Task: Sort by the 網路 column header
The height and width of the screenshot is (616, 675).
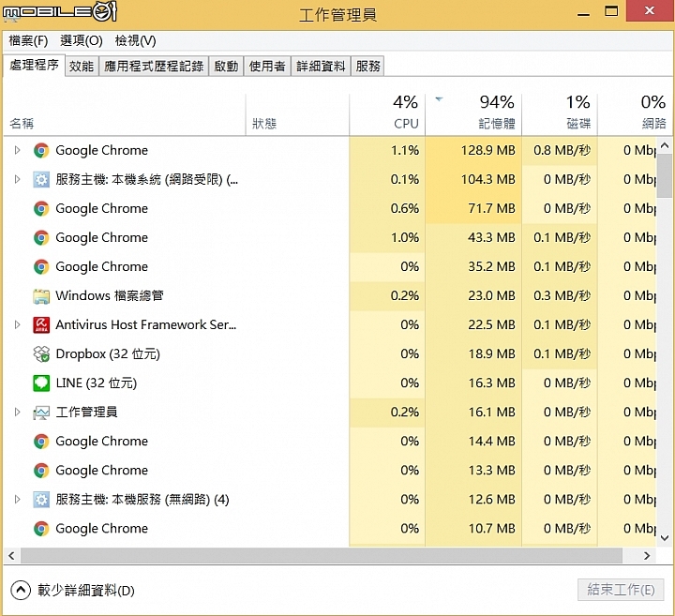Action: [x=634, y=114]
